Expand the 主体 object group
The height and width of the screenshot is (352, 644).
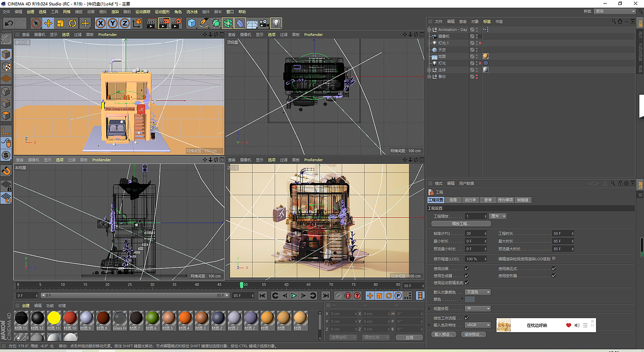point(429,70)
